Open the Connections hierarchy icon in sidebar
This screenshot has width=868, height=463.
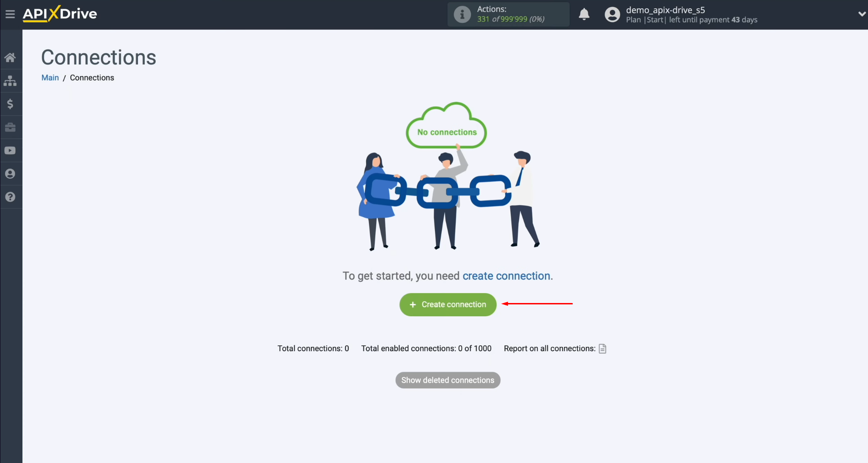click(10, 81)
